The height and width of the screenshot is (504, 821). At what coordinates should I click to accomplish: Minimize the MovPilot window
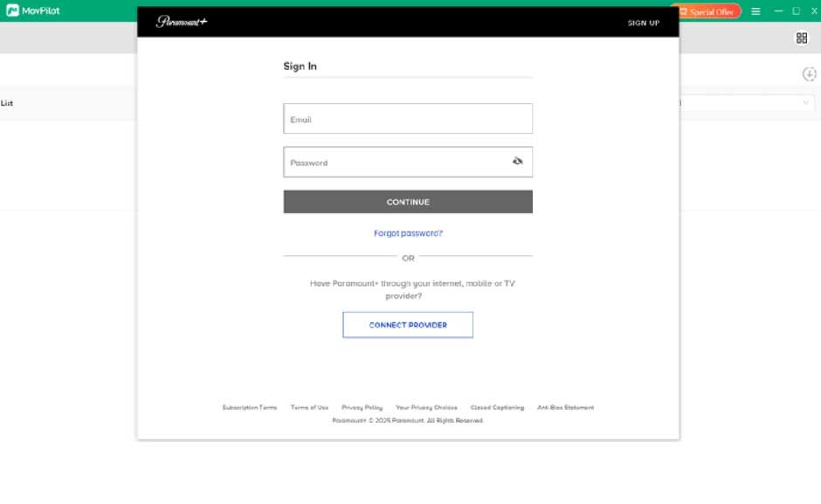[x=778, y=11]
